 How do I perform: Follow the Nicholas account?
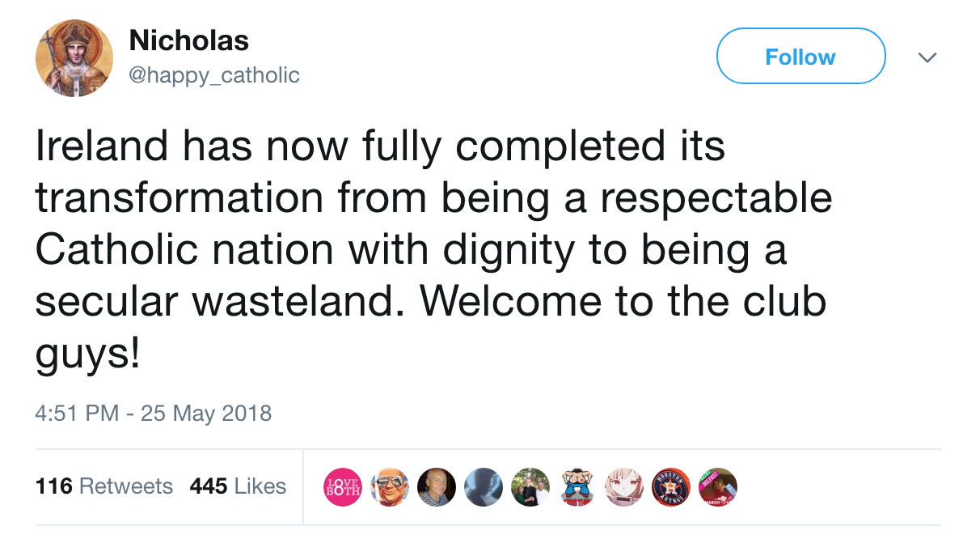click(x=800, y=57)
